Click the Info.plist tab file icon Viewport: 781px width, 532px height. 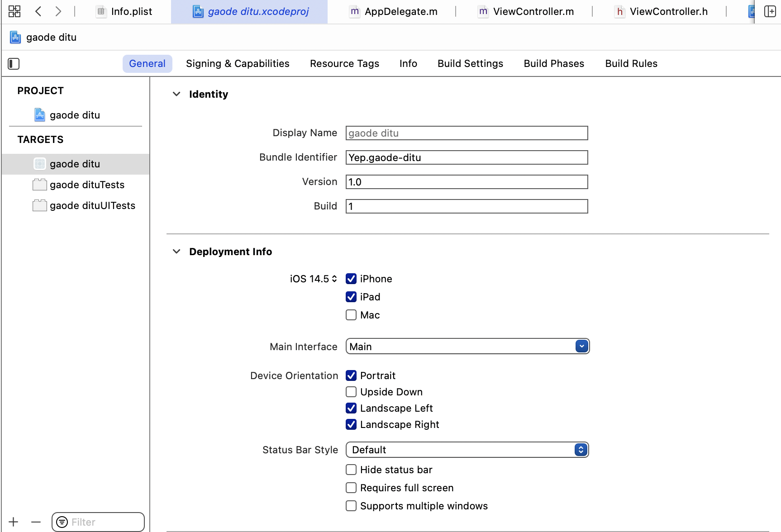coord(101,11)
